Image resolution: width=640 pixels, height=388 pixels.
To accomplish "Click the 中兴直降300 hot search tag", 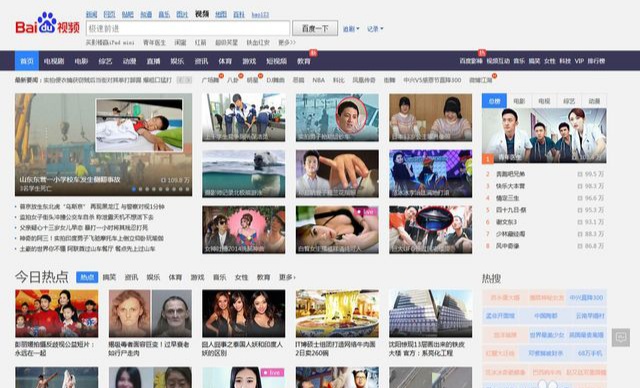I will tap(586, 297).
